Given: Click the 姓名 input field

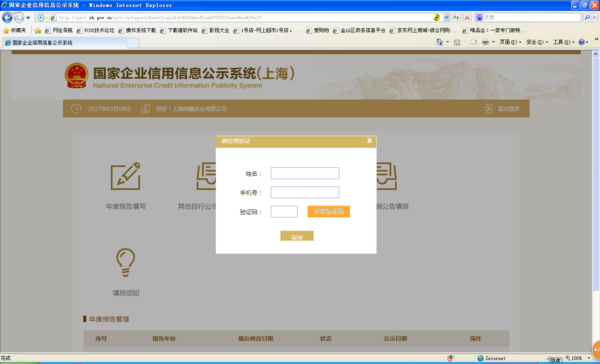Looking at the screenshot, I should pyautogui.click(x=305, y=173).
